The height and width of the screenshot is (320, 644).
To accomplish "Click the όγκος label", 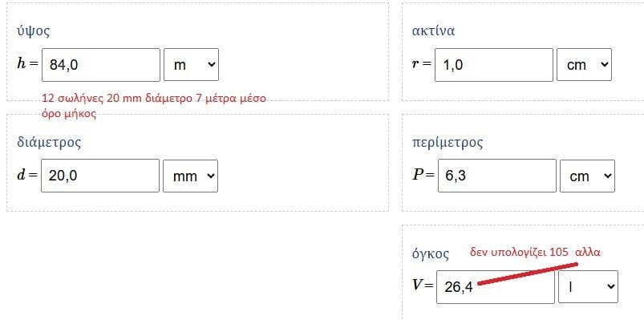I will pos(431,254).
